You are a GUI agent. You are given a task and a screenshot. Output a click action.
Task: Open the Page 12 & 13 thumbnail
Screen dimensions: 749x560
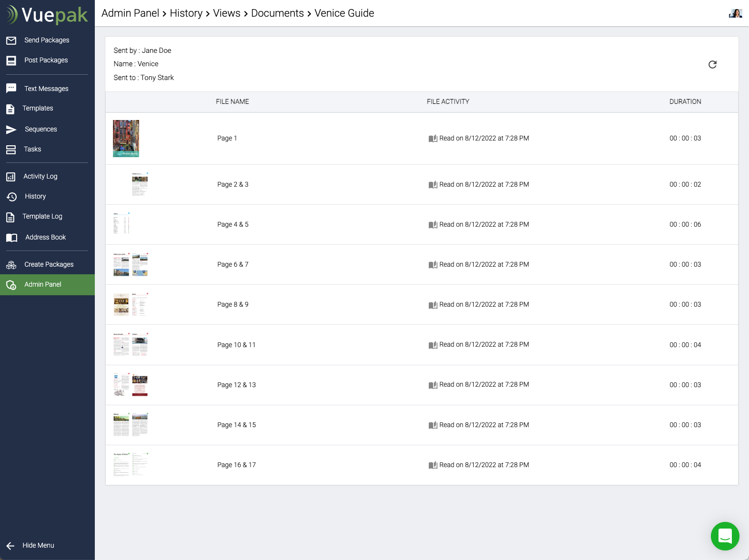pyautogui.click(x=131, y=385)
